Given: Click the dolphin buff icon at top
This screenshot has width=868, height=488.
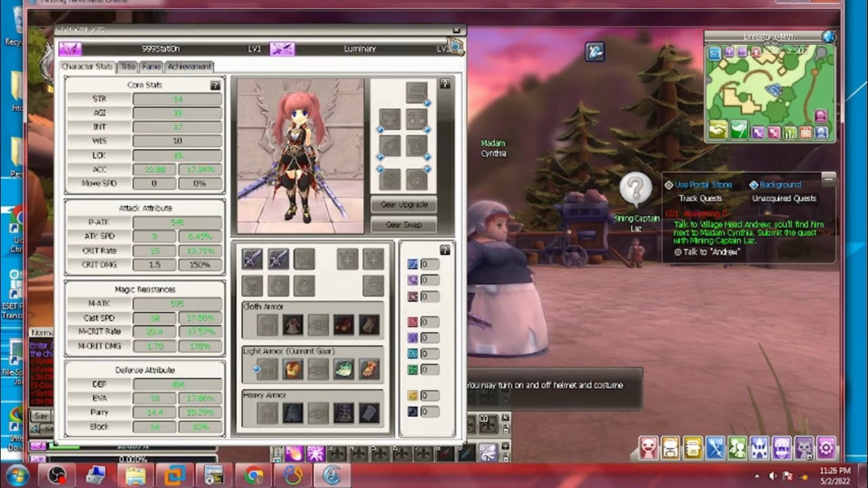Looking at the screenshot, I should 595,52.
